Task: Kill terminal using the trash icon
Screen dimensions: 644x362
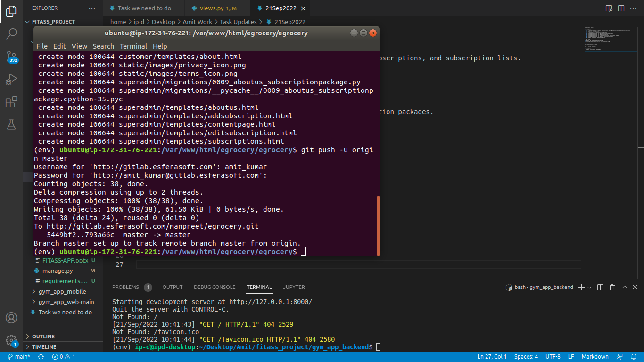Action: click(x=612, y=287)
